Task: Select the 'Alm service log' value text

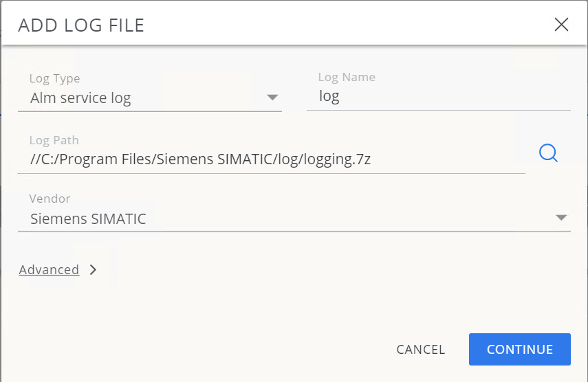Action: pyautogui.click(x=80, y=98)
